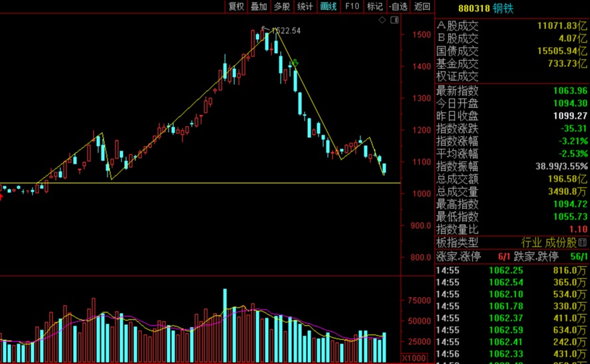Click the 25000 volume axis label
Image resolution: width=590 pixels, height=364 pixels.
tap(419, 341)
